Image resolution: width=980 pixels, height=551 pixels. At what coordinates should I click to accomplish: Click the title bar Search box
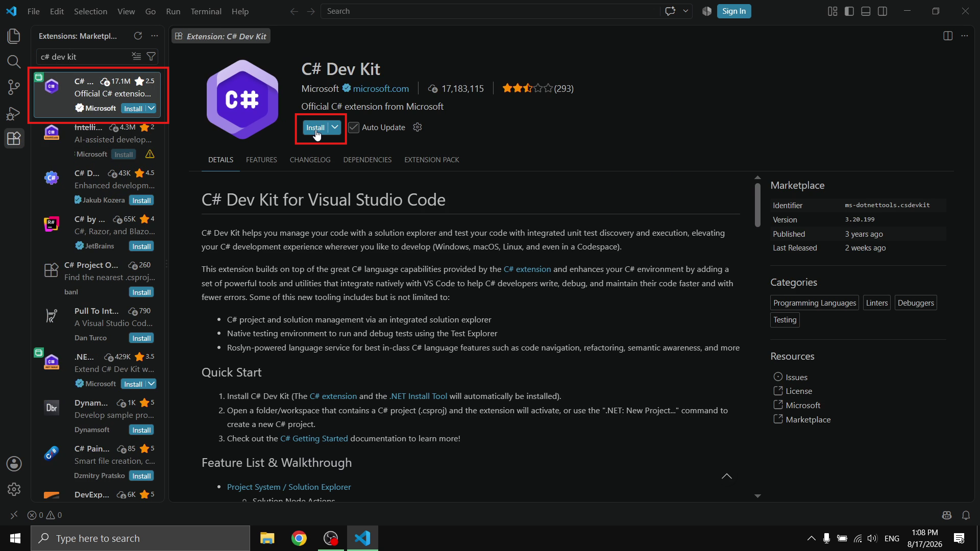click(x=491, y=11)
